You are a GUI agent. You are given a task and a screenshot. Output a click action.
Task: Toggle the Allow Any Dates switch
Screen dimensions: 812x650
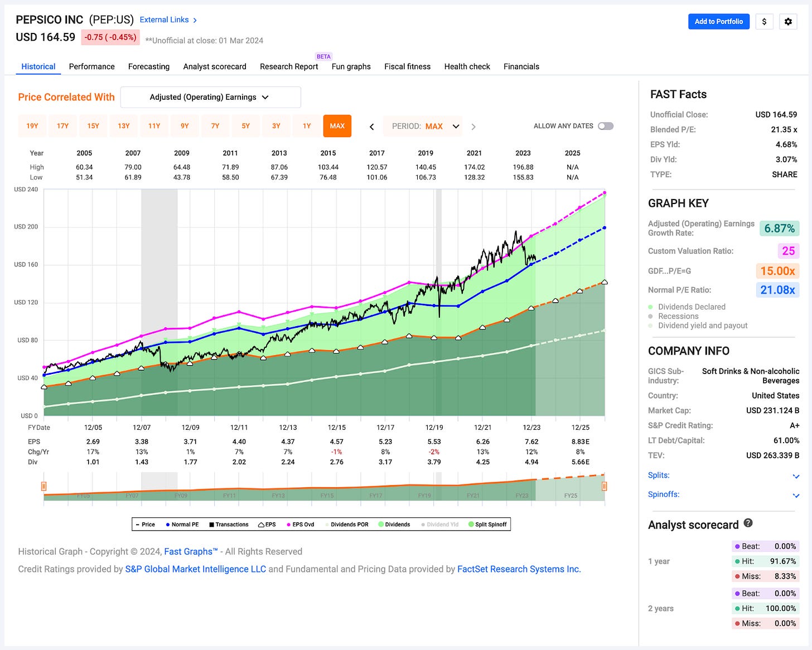[606, 126]
